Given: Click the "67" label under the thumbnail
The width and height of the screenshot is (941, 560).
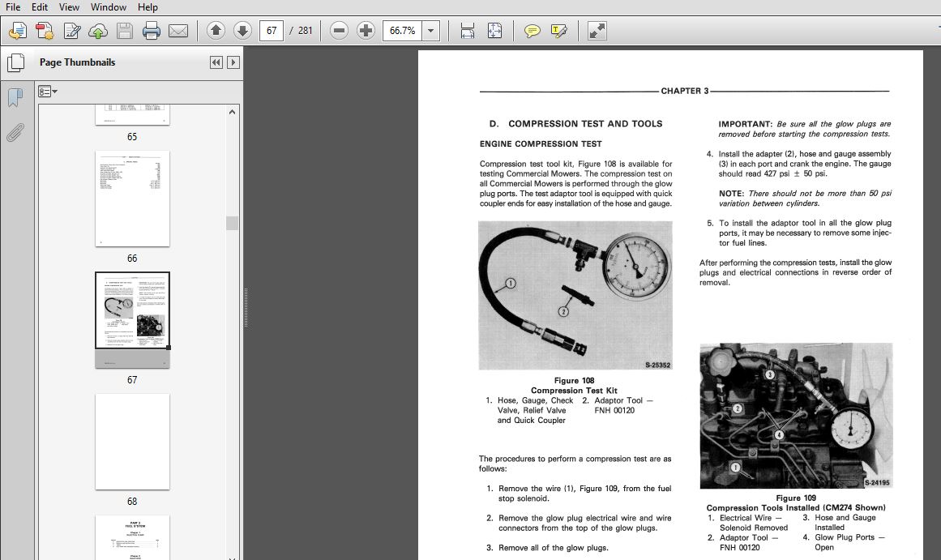Looking at the screenshot, I should pos(132,380).
